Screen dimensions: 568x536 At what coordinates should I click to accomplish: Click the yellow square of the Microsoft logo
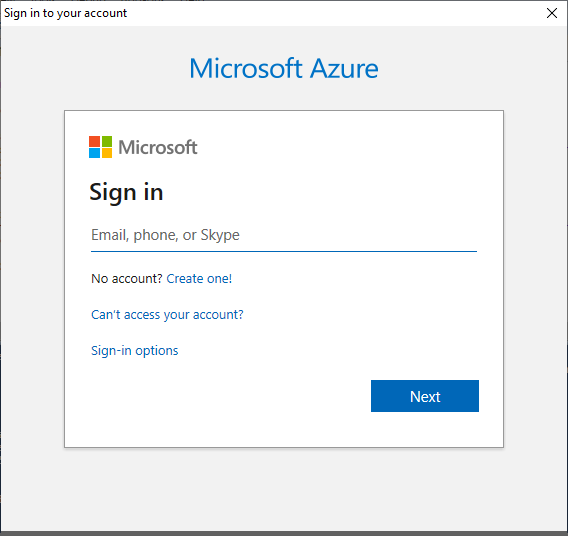coord(106,153)
